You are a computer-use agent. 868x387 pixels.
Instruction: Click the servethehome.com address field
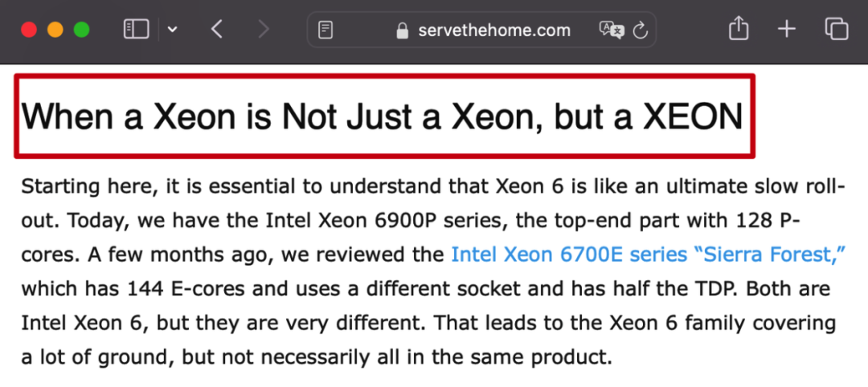coord(493,31)
